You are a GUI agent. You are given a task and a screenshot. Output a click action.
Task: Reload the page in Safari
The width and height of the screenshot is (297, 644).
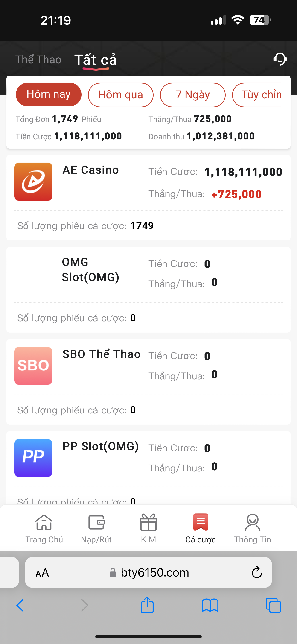coord(256,573)
